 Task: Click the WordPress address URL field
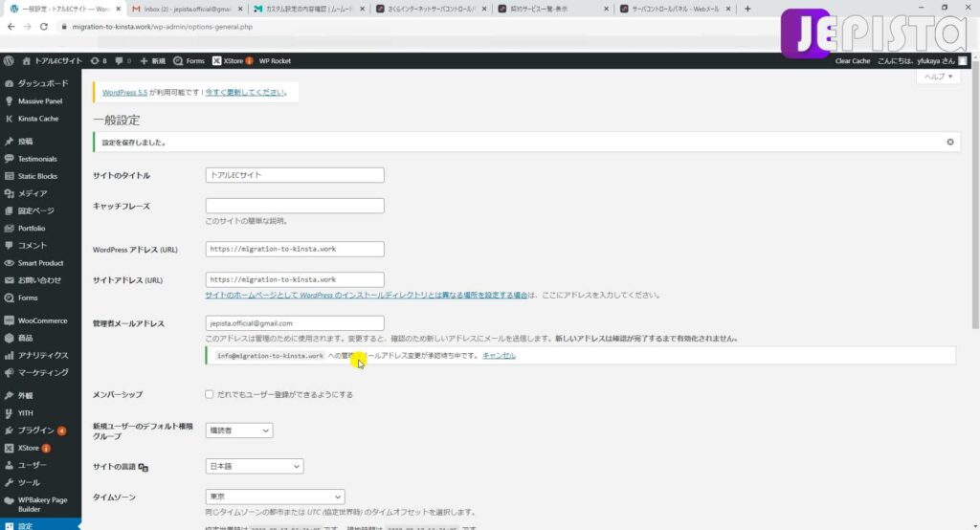point(295,249)
